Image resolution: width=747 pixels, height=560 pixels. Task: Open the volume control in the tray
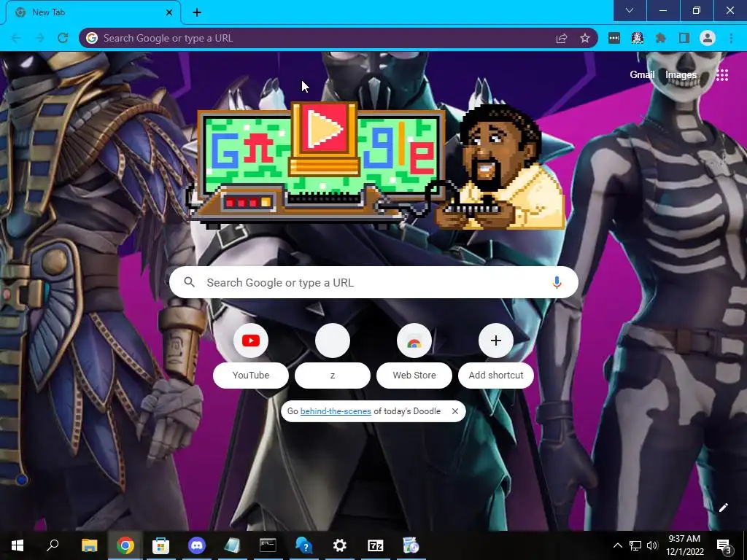652,545
